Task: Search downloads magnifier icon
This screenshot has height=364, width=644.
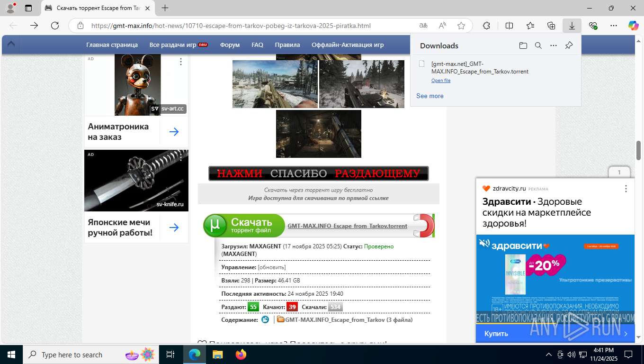Action: (538, 45)
